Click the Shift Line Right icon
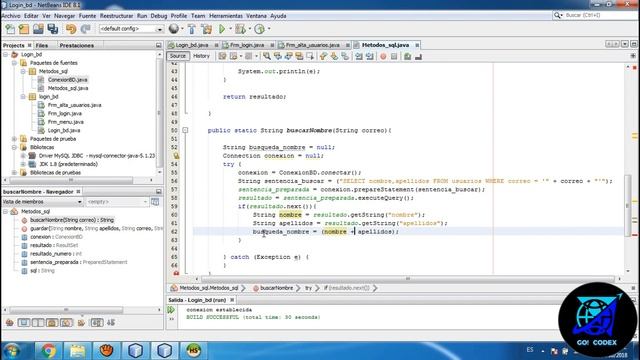 (370, 56)
